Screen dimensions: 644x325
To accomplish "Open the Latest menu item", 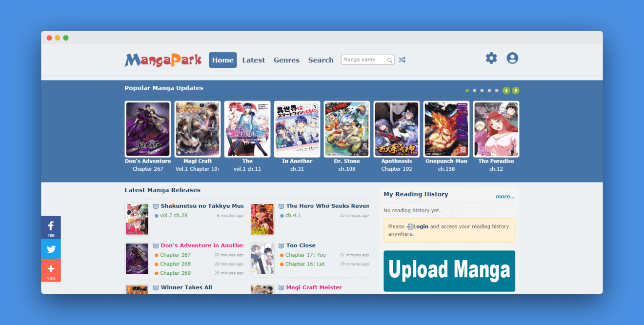I will tap(253, 60).
